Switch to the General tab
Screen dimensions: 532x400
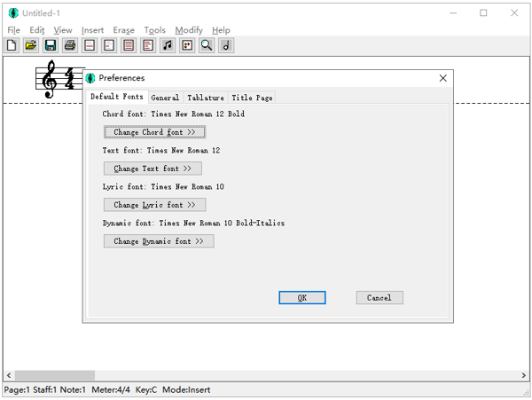click(165, 98)
